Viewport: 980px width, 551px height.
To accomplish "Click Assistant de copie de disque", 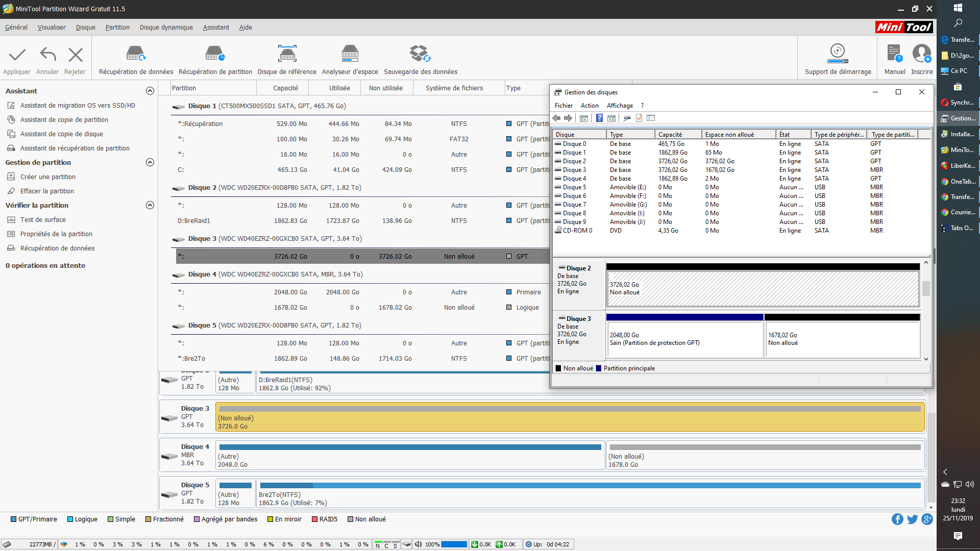I will coord(61,134).
